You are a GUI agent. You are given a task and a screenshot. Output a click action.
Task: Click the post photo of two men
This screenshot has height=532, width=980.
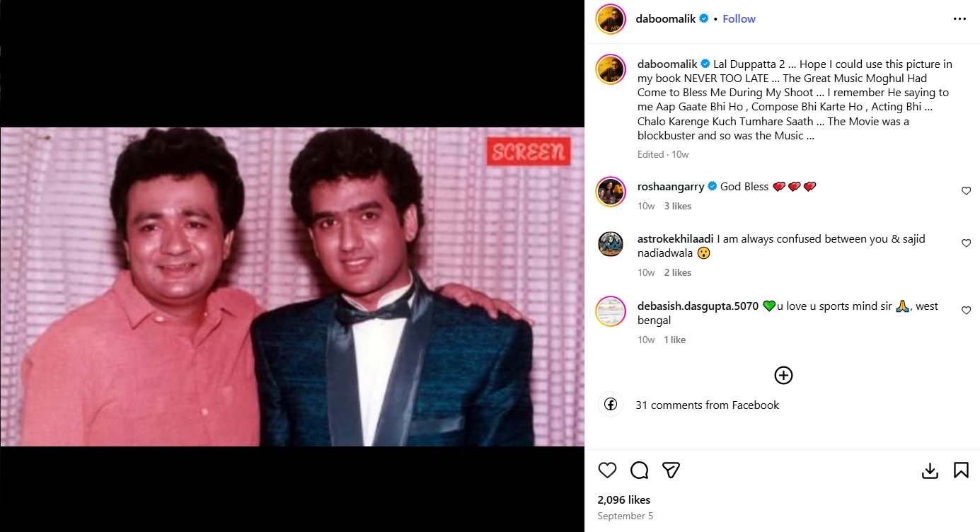[x=292, y=287]
